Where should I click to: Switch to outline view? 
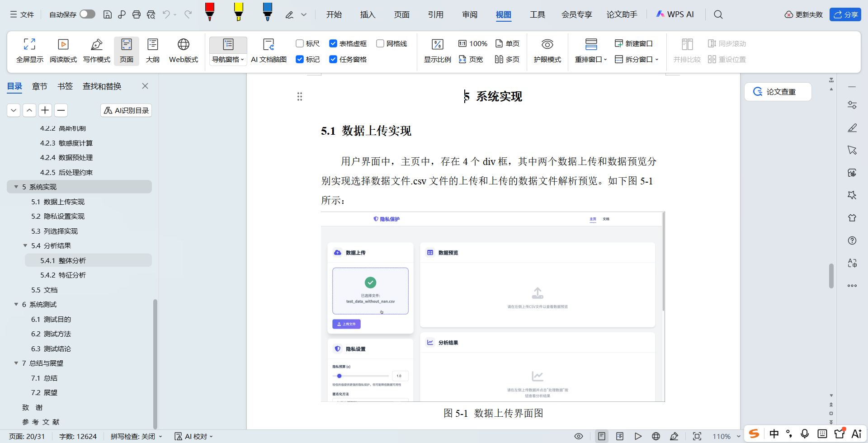pyautogui.click(x=153, y=50)
